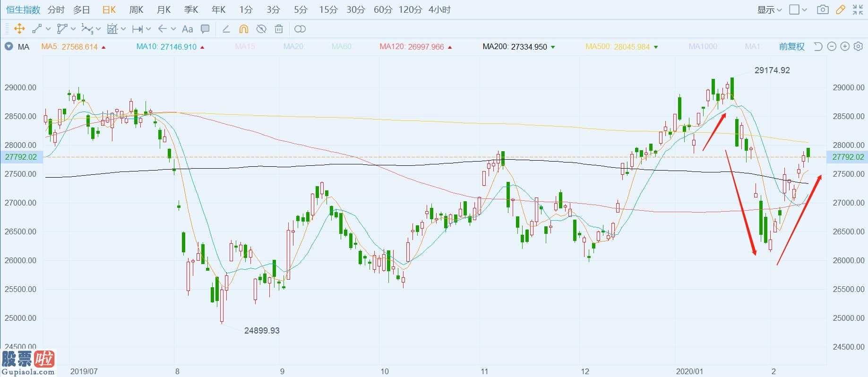Exit fullscreen with the collapse arrows icon

click(858, 9)
